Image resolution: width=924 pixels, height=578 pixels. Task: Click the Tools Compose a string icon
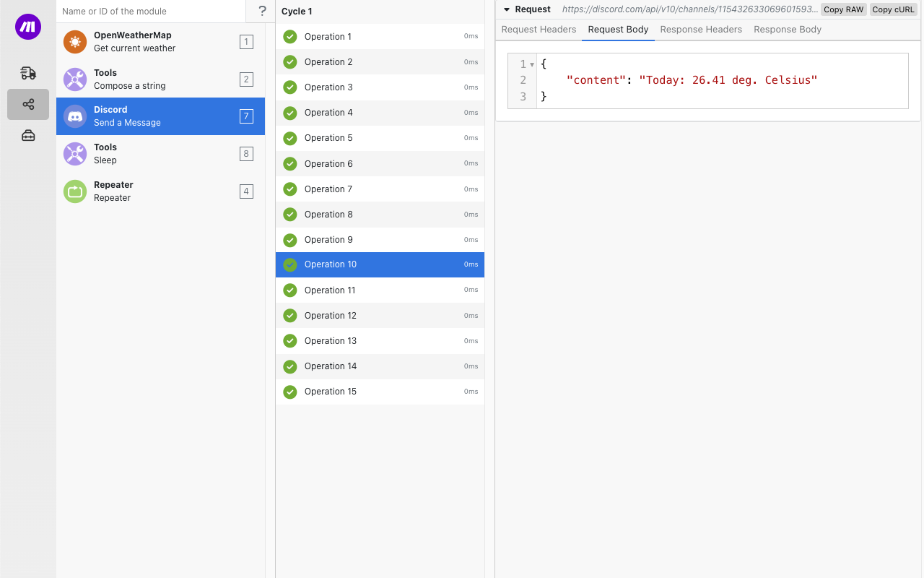click(x=75, y=79)
